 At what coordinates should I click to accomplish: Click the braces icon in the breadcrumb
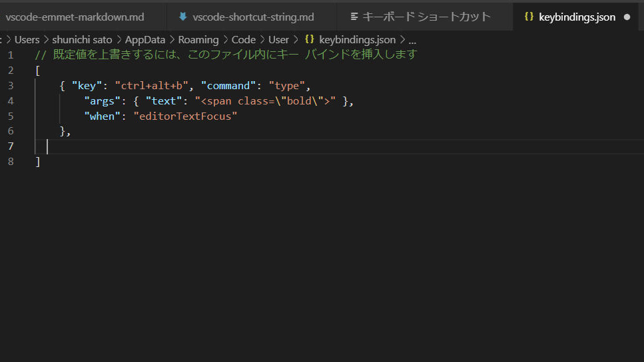point(310,39)
